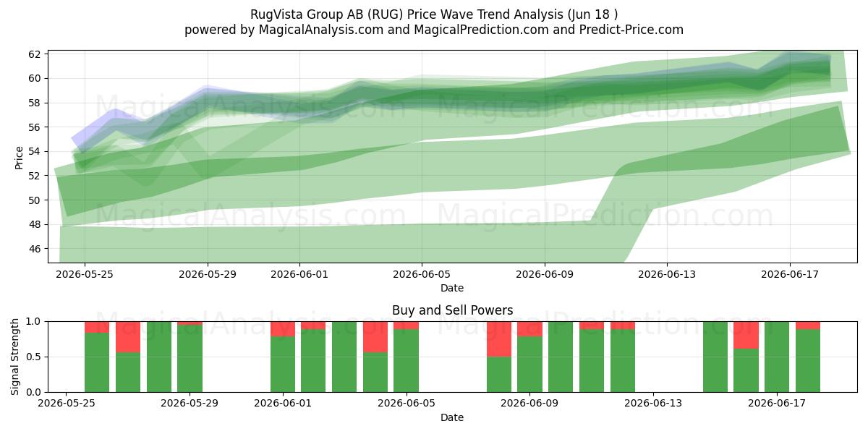Click 2026-06-13 date tick on price chart

[x=667, y=274]
